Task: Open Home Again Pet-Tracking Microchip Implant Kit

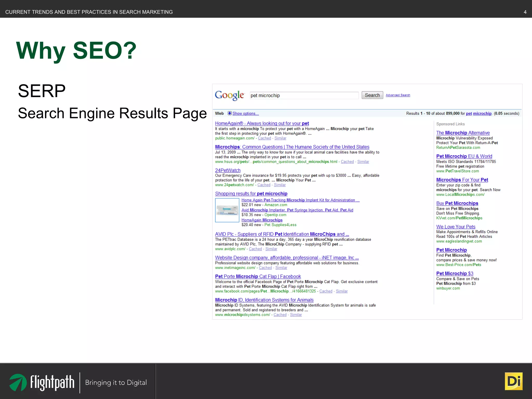Action: (x=301, y=200)
